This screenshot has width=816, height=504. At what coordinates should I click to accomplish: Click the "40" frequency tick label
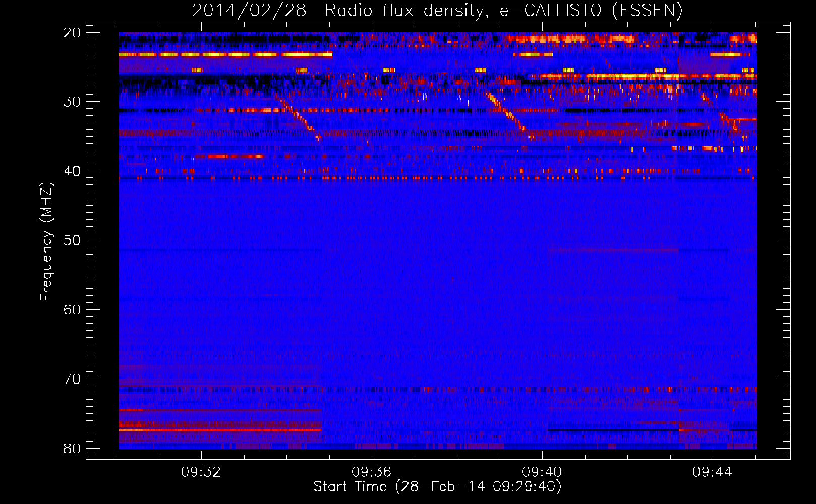pyautogui.click(x=72, y=171)
